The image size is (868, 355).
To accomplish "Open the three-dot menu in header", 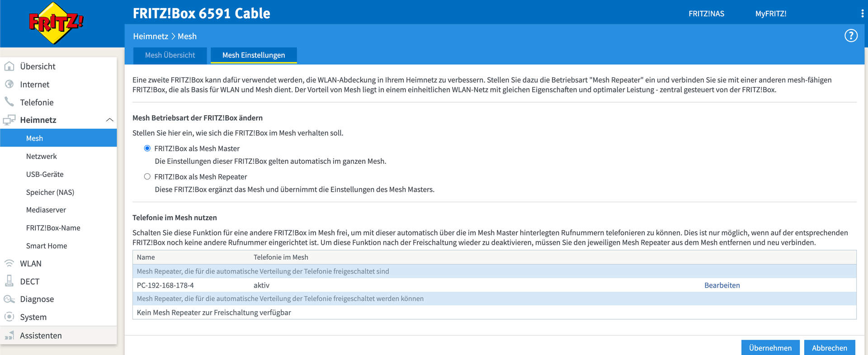I will (x=862, y=14).
